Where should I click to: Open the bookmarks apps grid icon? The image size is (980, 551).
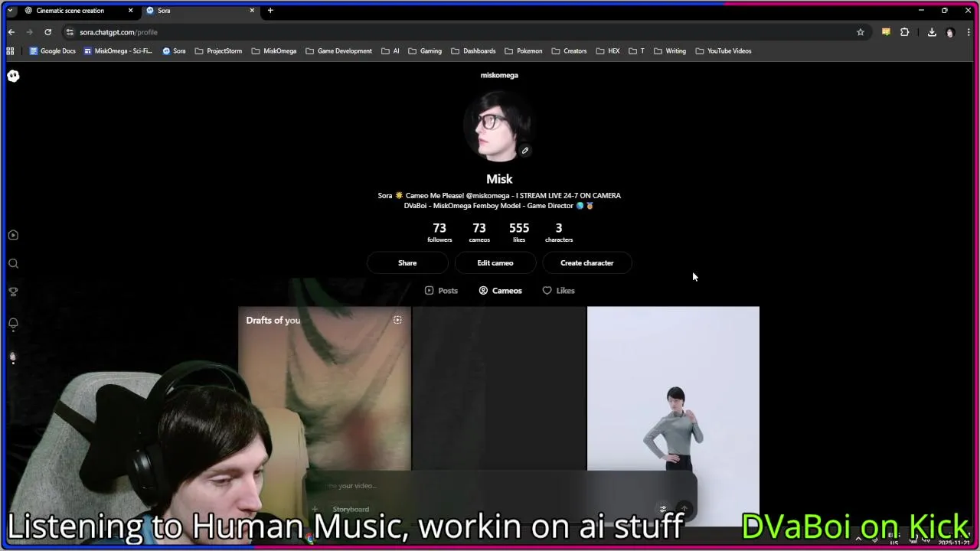pyautogui.click(x=11, y=51)
